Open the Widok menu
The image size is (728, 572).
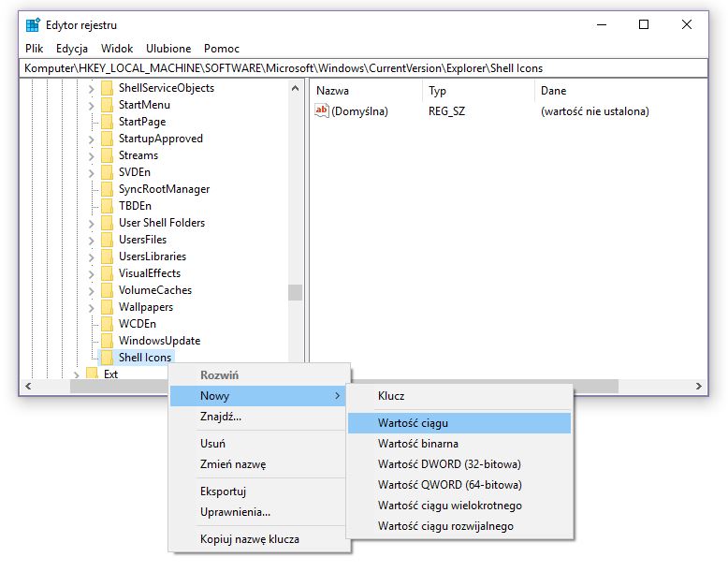[117, 49]
